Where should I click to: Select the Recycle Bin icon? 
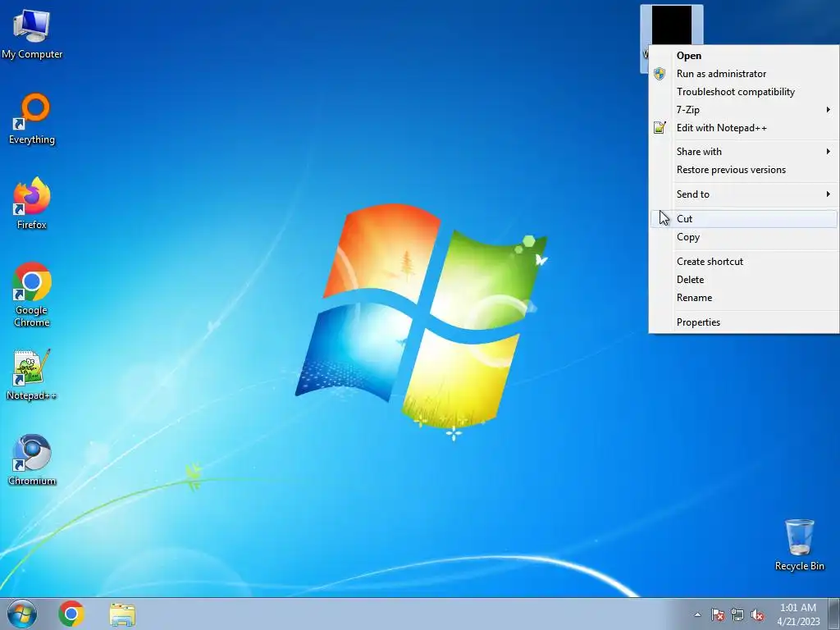pyautogui.click(x=799, y=545)
